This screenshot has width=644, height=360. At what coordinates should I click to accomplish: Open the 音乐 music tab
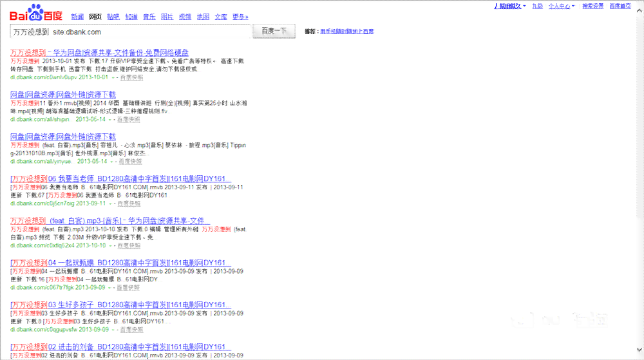tap(149, 17)
